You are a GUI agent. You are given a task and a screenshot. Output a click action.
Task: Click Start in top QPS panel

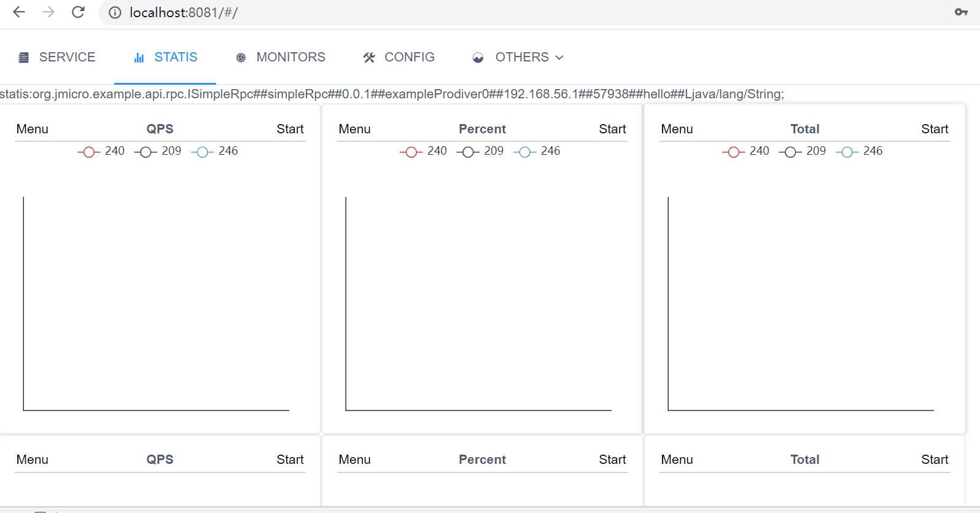coord(290,129)
